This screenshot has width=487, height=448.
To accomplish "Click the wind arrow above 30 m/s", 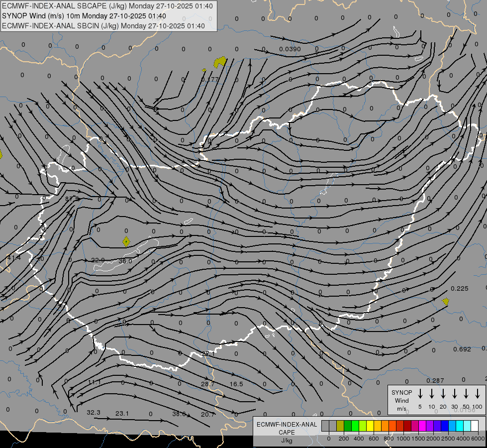I will click(454, 393).
